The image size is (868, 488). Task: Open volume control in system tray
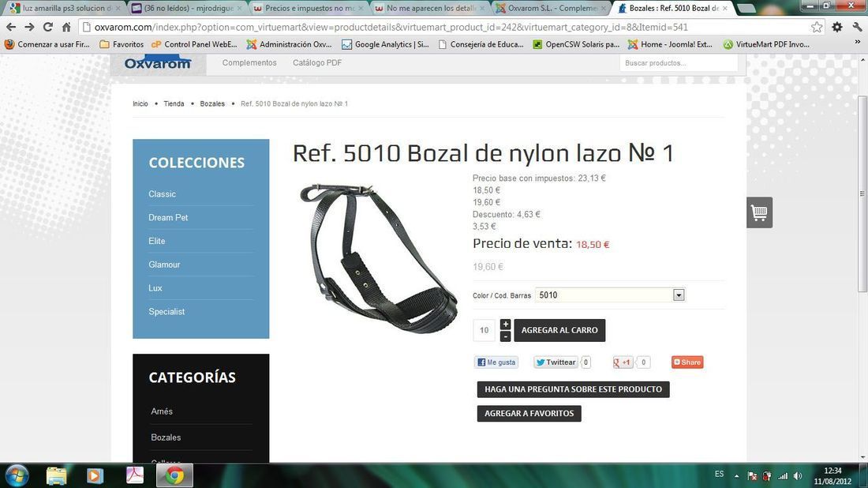coord(798,476)
